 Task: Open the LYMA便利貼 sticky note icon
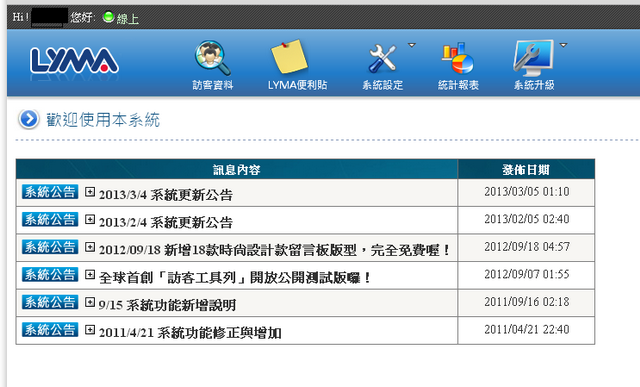tap(290, 56)
